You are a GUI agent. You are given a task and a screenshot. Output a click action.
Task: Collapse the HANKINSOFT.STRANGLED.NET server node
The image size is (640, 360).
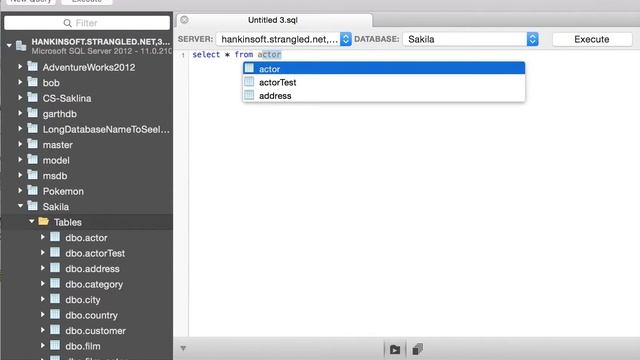tap(9, 45)
